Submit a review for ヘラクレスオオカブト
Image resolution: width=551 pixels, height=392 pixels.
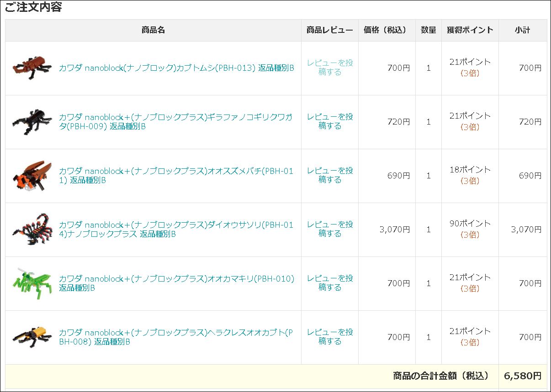click(330, 337)
